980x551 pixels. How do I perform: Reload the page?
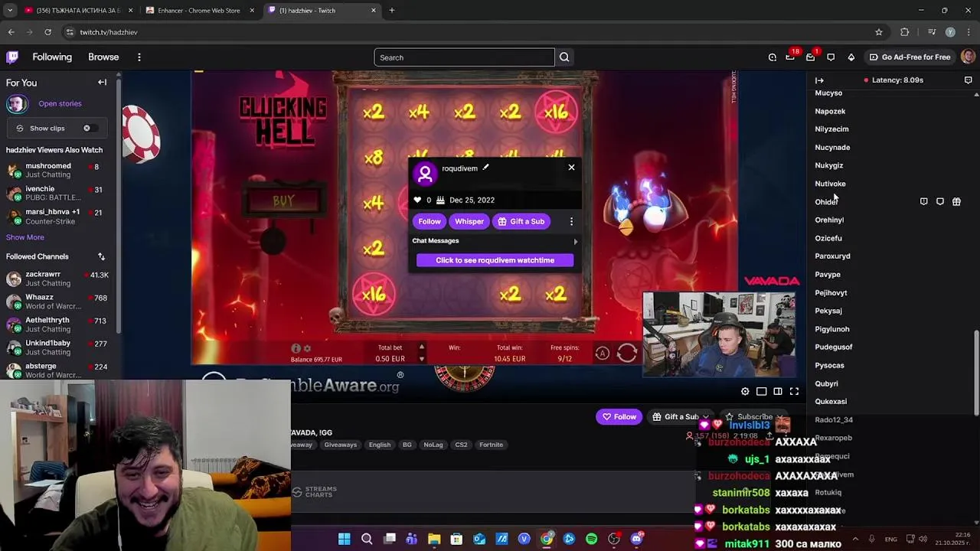(x=47, y=32)
